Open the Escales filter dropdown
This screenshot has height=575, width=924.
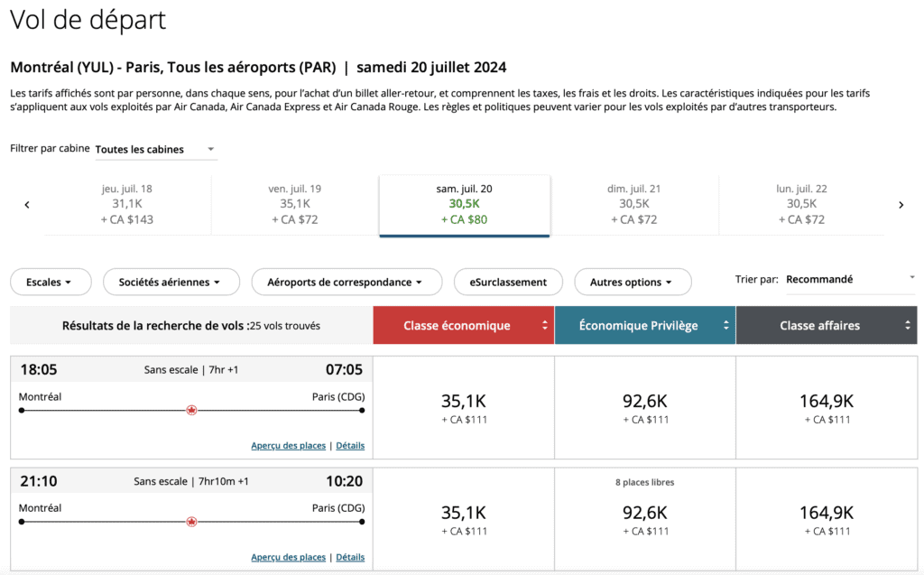51,282
